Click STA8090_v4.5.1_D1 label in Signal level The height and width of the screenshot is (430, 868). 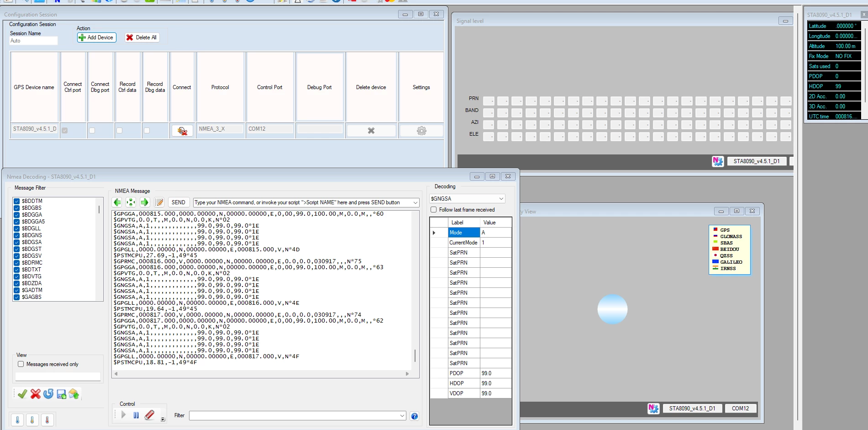click(757, 161)
